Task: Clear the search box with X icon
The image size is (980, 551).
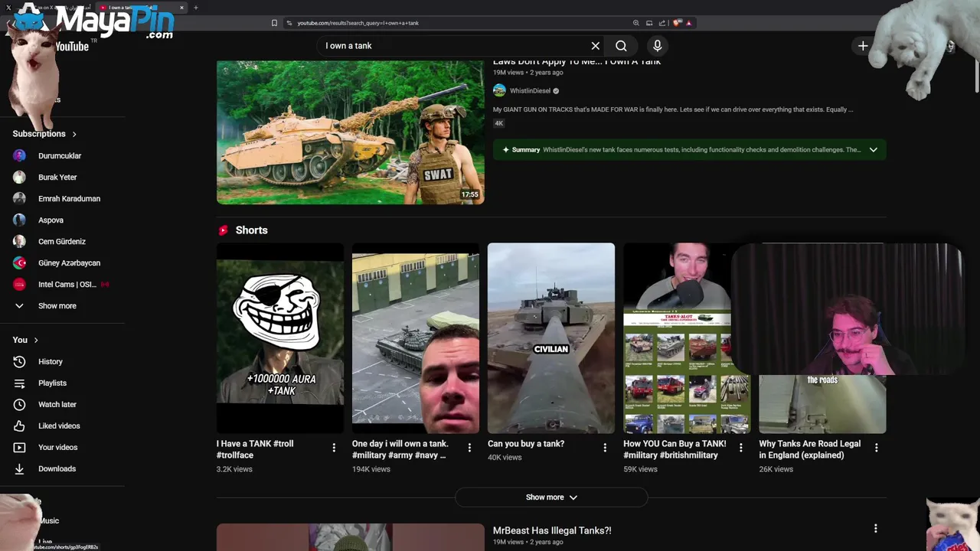Action: tap(595, 46)
